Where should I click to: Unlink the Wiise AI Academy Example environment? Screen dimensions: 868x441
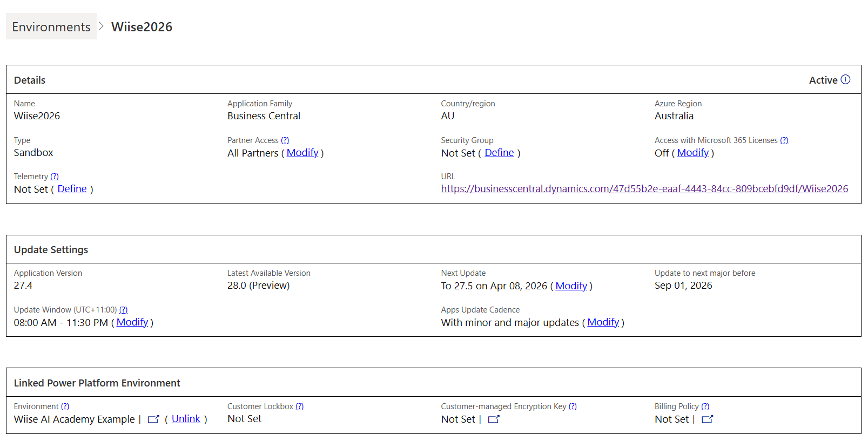186,419
